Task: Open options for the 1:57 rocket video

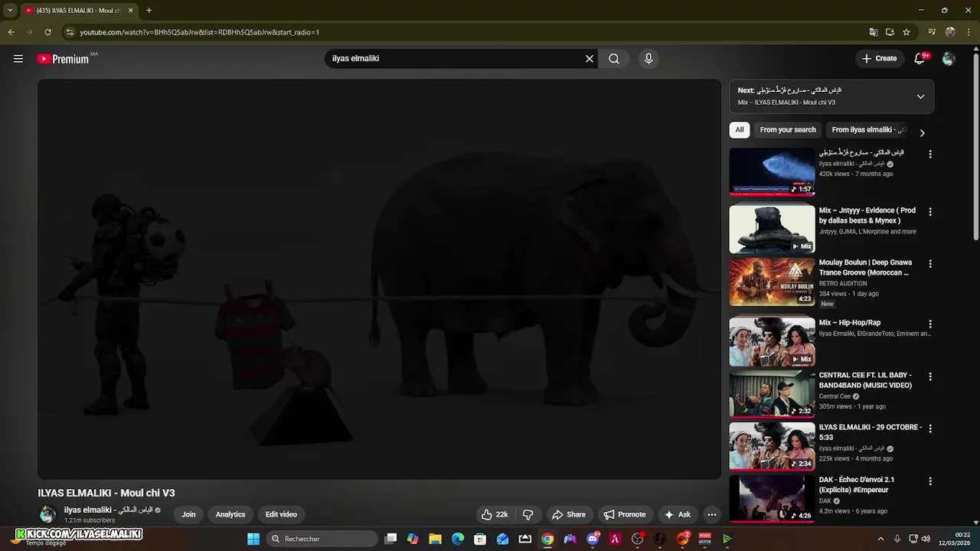Action: (930, 154)
